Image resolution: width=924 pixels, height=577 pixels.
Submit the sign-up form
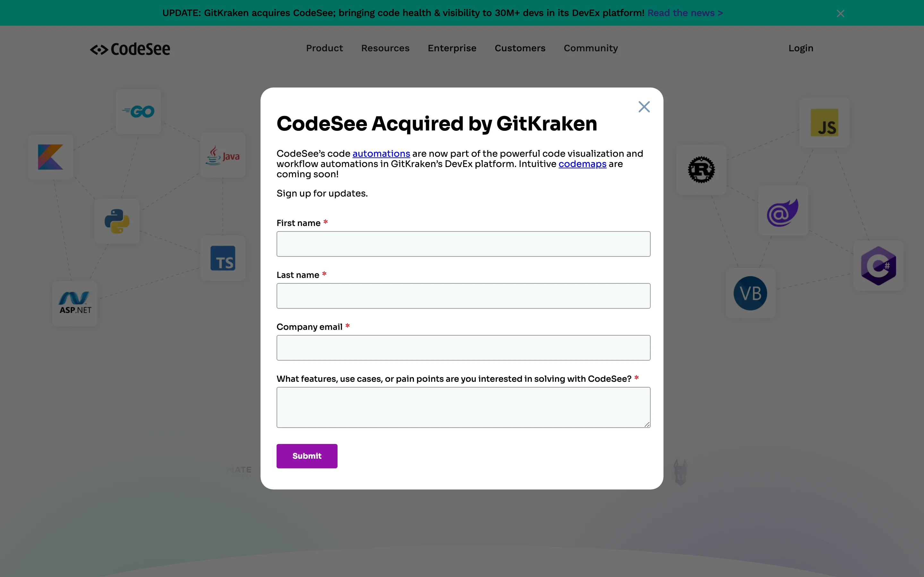point(307,456)
